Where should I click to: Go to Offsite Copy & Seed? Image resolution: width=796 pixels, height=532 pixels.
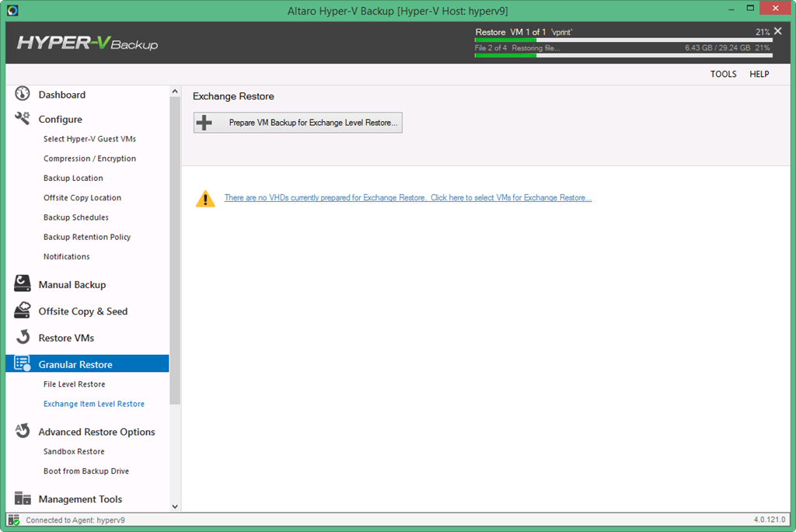point(82,311)
